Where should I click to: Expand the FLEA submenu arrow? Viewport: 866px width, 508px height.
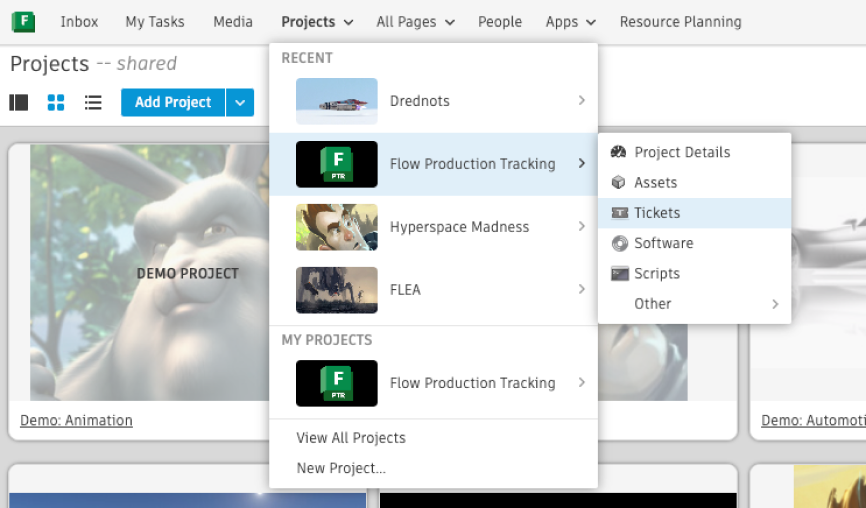582,289
